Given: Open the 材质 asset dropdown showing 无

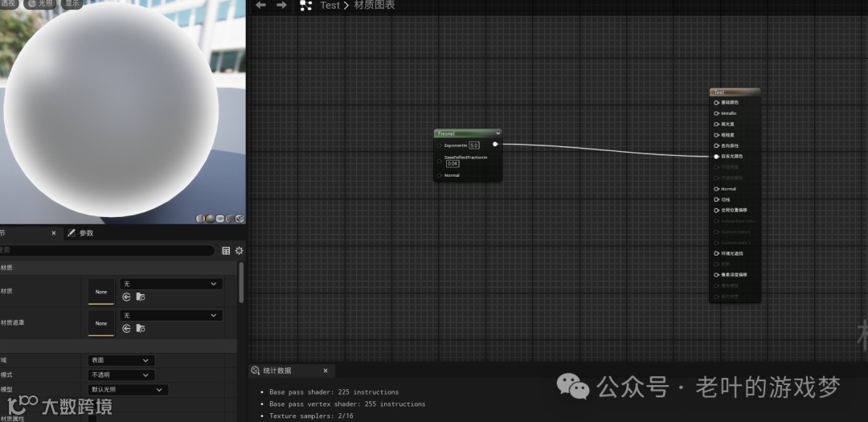Looking at the screenshot, I should pos(171,284).
